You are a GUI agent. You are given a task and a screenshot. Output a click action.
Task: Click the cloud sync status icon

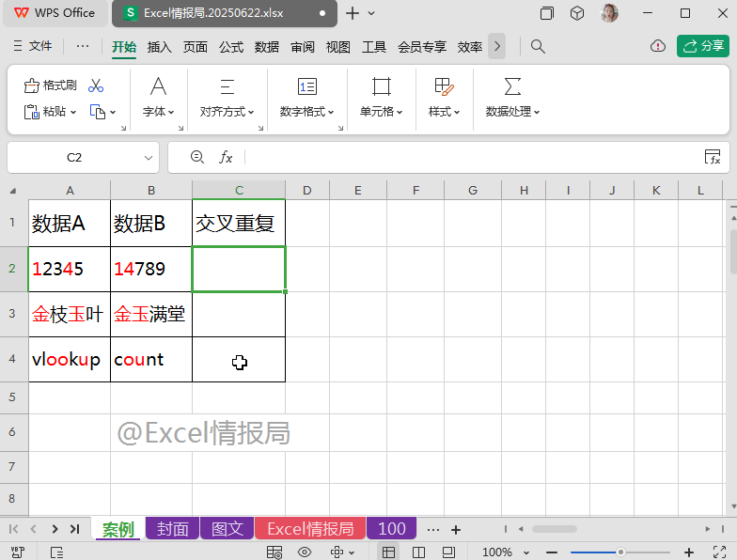(x=658, y=46)
